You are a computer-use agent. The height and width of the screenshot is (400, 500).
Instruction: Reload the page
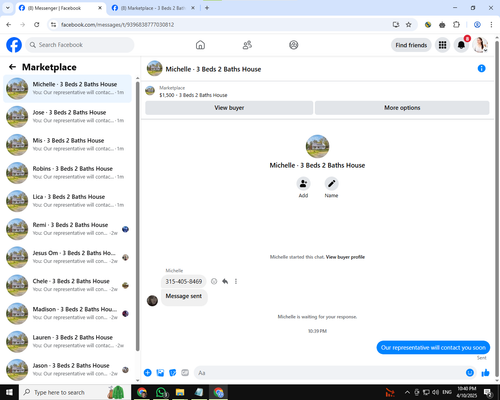[37, 25]
